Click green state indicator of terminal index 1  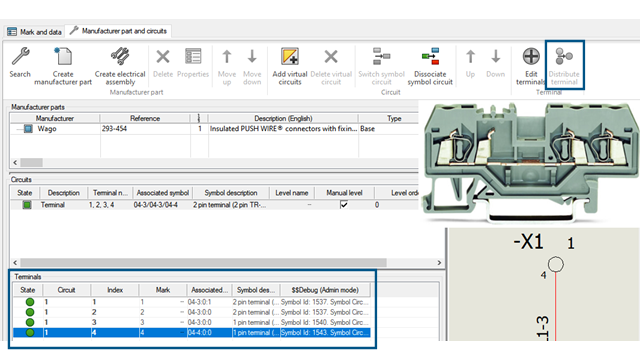point(30,302)
